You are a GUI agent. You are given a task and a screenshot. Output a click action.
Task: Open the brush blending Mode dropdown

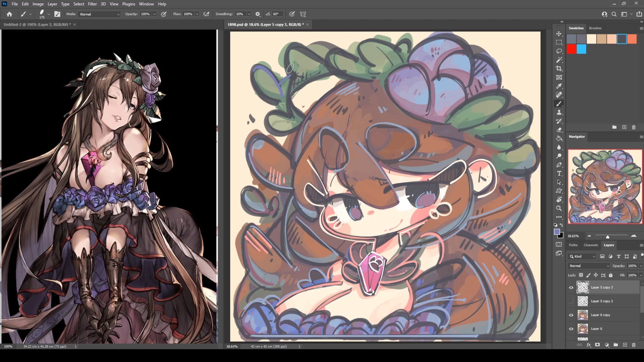(99, 14)
